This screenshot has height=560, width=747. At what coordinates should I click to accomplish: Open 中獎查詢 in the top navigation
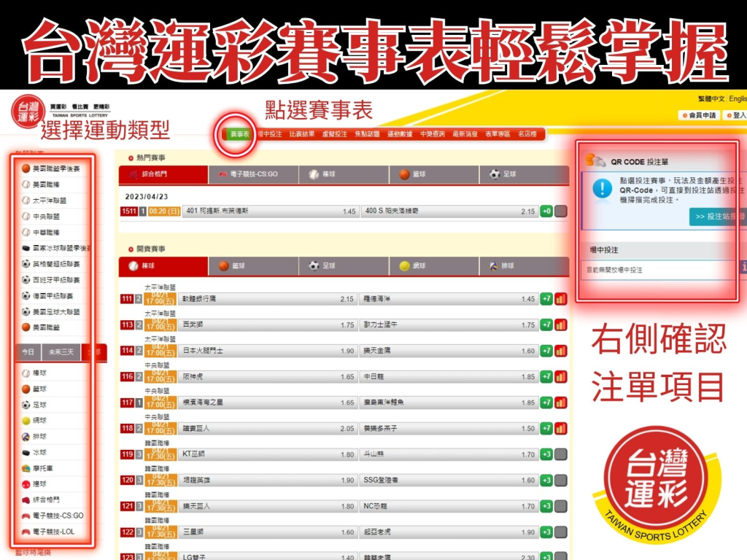(x=433, y=134)
